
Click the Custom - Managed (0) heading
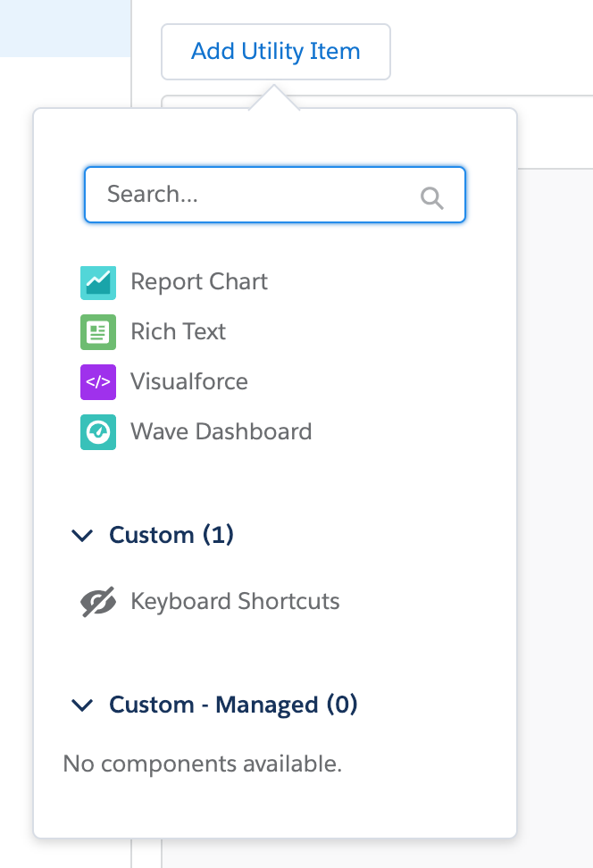(x=233, y=705)
